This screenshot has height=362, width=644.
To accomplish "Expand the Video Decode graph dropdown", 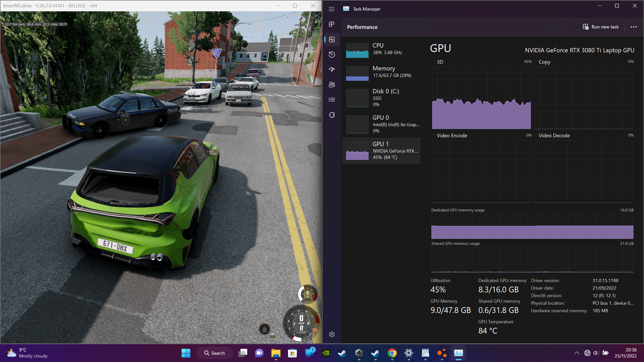I will click(x=536, y=135).
